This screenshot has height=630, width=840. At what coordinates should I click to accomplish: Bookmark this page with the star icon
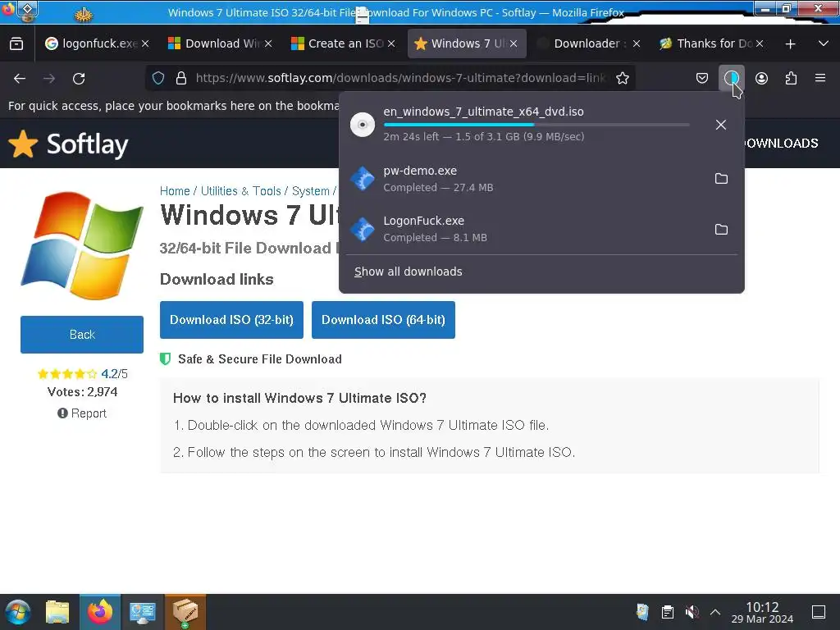622,78
